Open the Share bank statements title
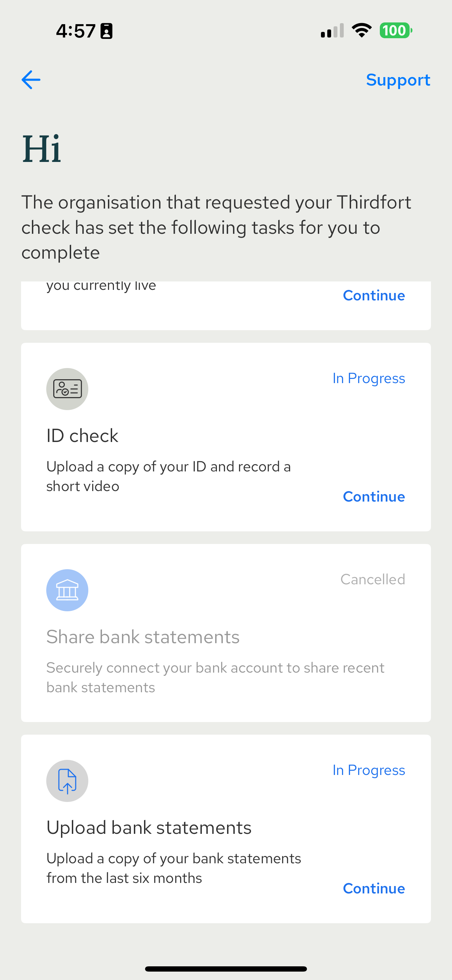 point(143,637)
